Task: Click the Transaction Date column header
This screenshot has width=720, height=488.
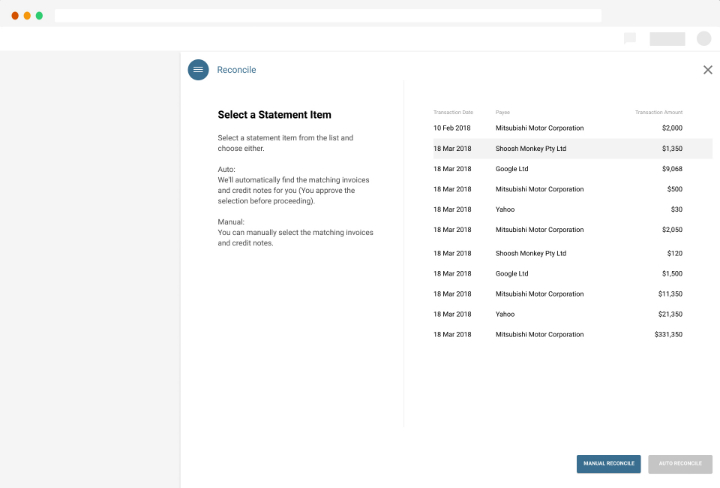Action: 453,112
